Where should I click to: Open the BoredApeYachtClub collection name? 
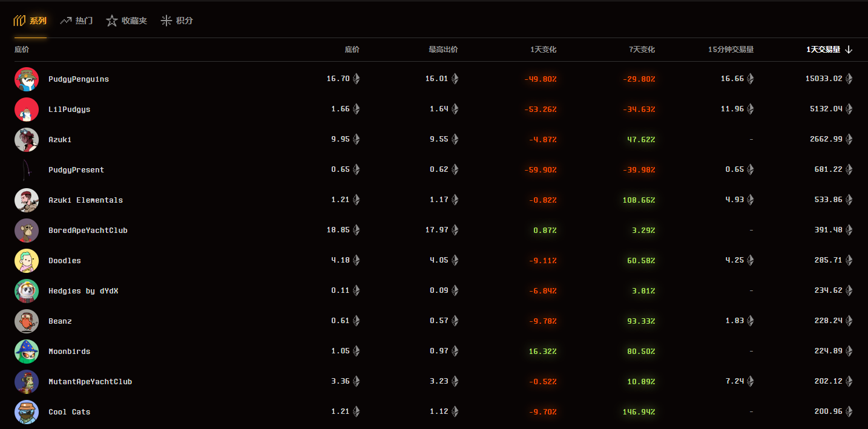pyautogui.click(x=88, y=231)
